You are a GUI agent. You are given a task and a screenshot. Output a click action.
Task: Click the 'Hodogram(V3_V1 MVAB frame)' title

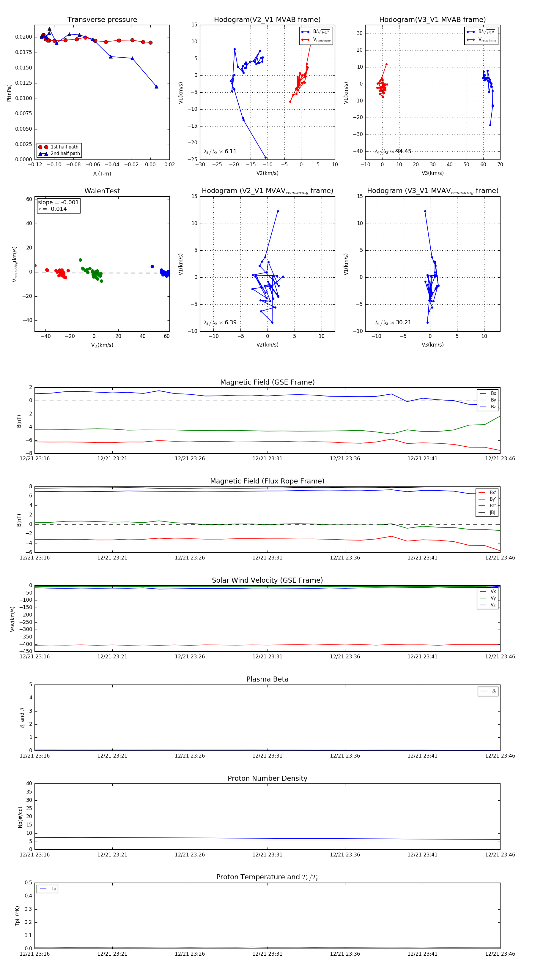[432, 20]
